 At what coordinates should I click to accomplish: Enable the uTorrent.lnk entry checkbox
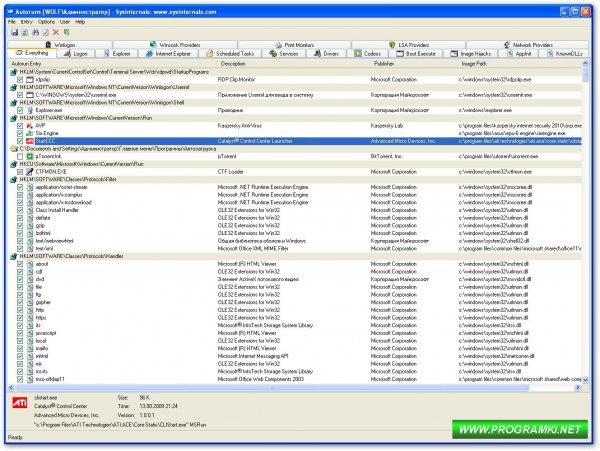[x=20, y=156]
